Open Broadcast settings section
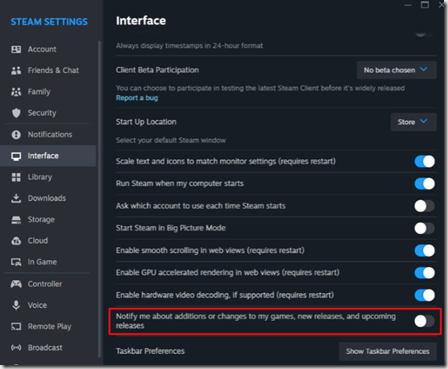 point(48,348)
